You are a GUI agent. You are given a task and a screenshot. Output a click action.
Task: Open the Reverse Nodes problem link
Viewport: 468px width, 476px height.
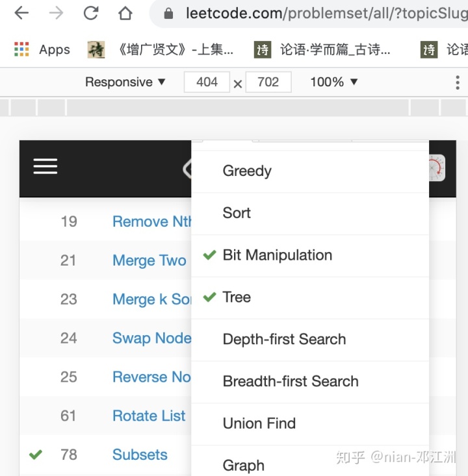[x=152, y=377]
